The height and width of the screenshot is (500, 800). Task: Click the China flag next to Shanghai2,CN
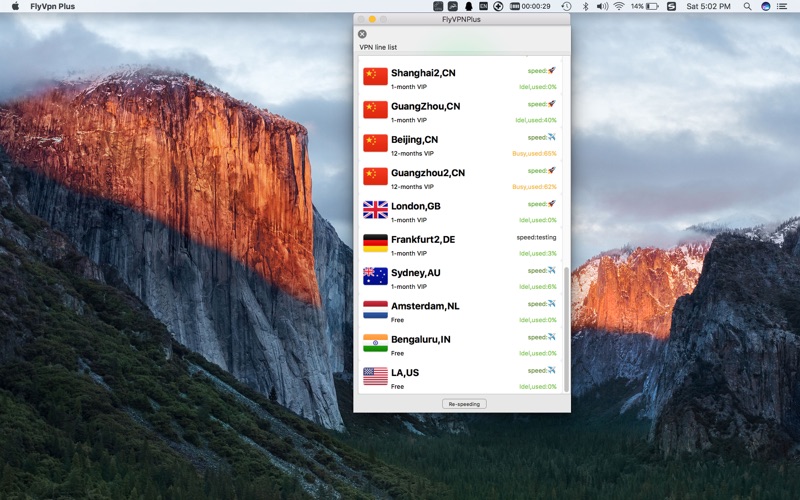point(375,76)
